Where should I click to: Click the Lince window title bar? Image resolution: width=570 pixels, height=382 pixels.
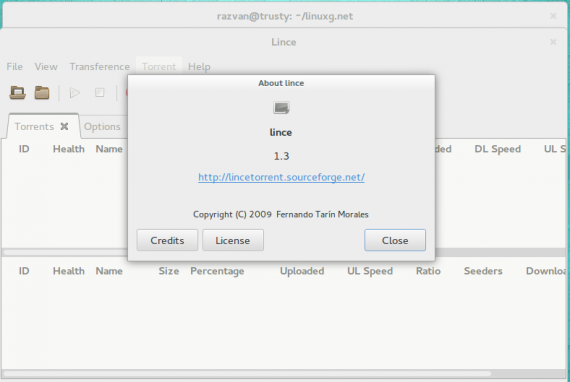pos(284,42)
